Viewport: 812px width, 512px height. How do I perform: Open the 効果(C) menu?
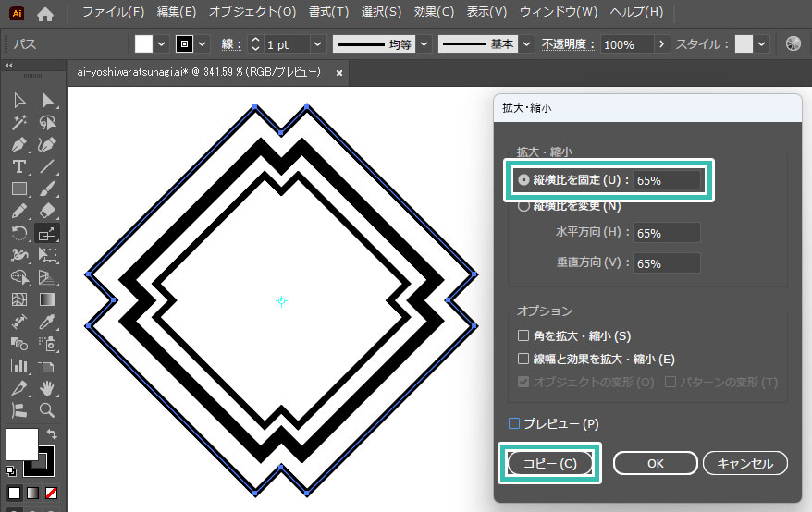pos(434,13)
